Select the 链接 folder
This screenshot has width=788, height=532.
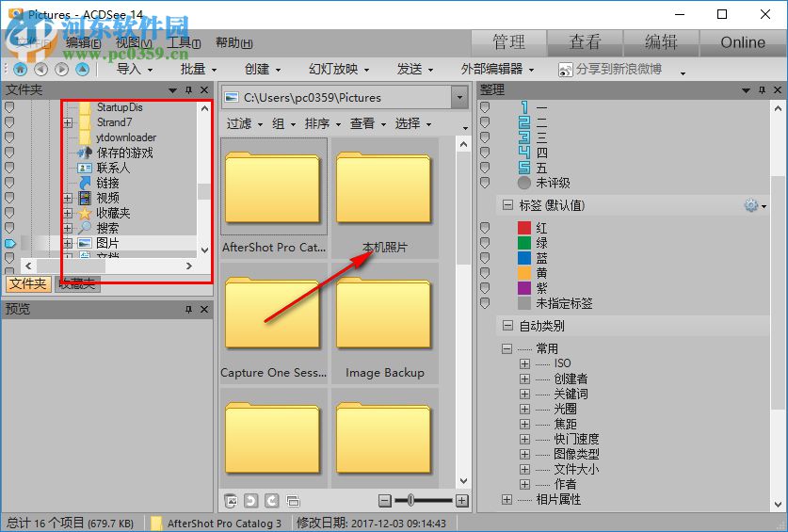click(x=107, y=183)
